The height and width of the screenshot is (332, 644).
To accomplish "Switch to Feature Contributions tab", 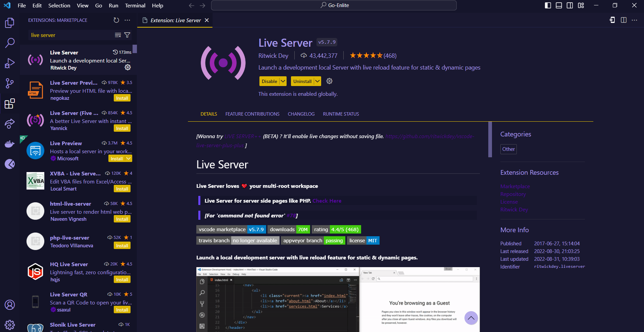I will pos(252,114).
